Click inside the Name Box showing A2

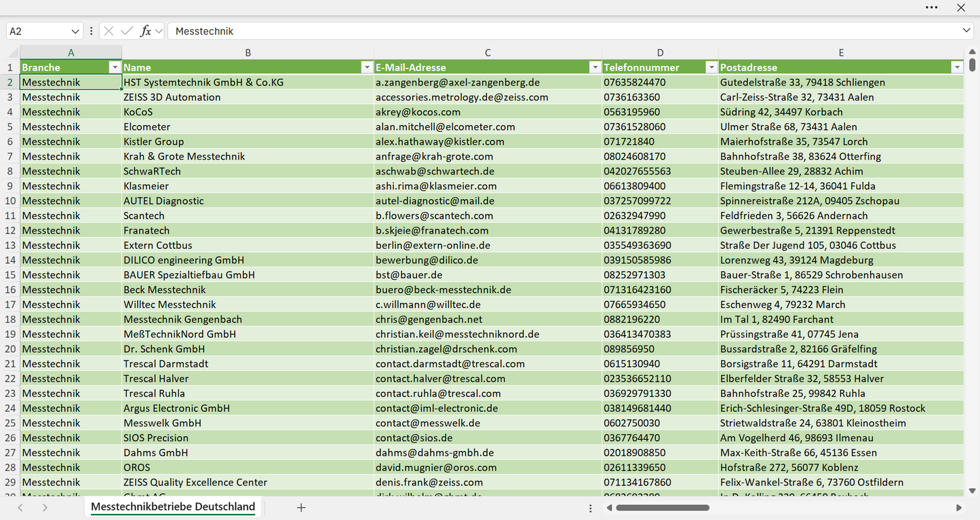[x=38, y=31]
